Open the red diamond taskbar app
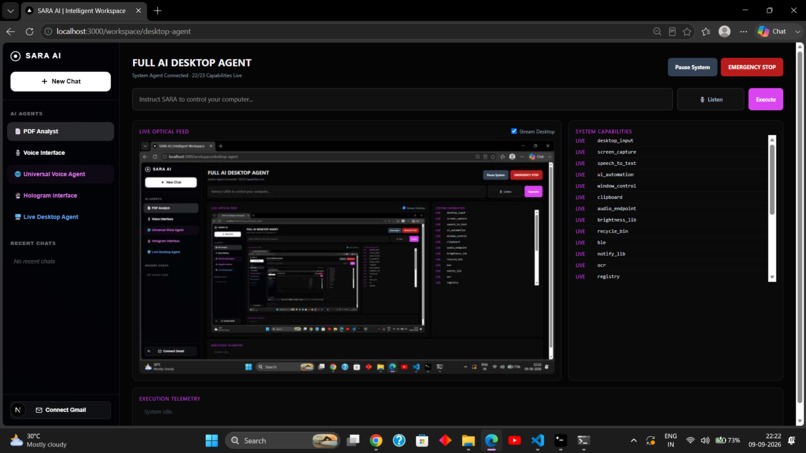806x453 pixels. (x=445, y=441)
